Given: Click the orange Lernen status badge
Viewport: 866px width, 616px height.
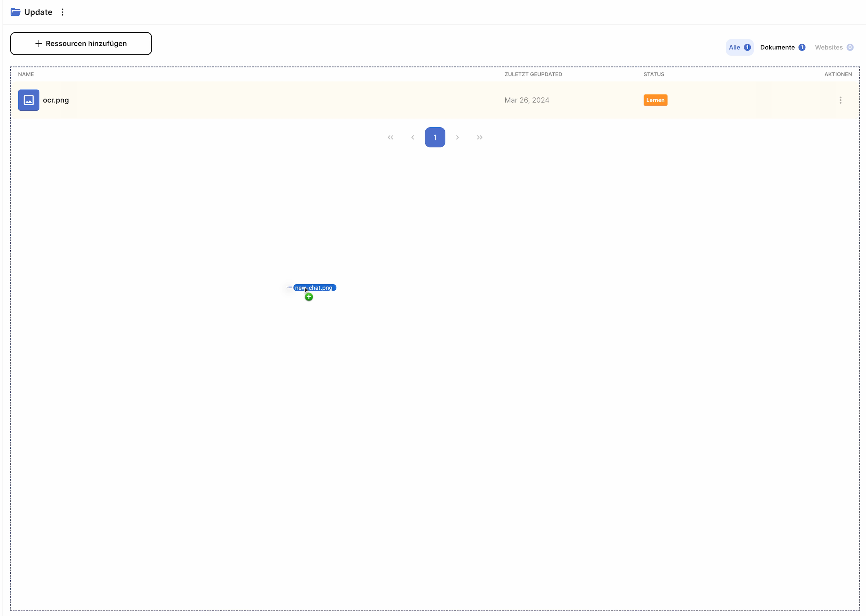Looking at the screenshot, I should (655, 100).
